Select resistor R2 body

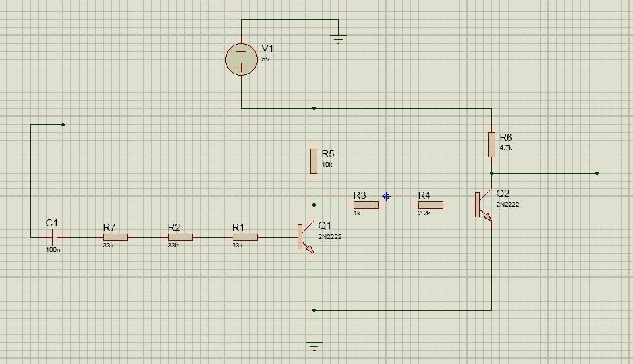[180, 237]
